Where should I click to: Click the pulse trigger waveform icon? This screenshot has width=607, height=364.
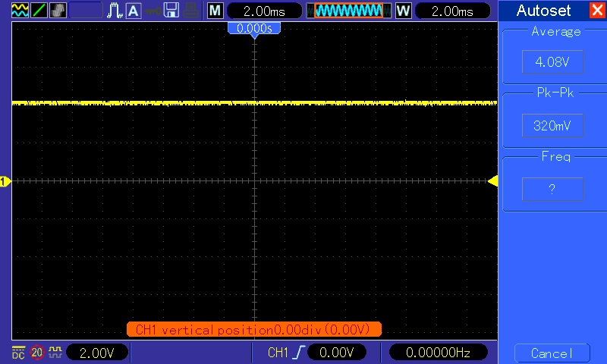115,11
